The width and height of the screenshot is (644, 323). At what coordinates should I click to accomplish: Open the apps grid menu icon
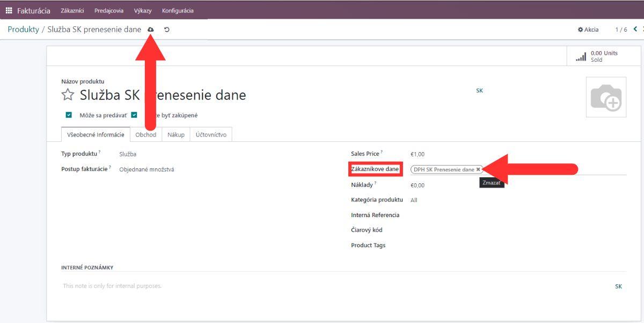tap(9, 11)
